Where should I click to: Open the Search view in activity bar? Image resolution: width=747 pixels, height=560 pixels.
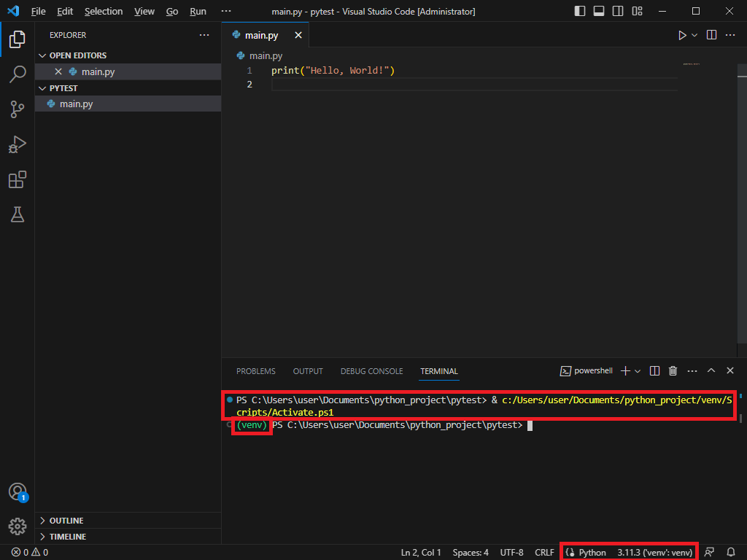[x=18, y=74]
